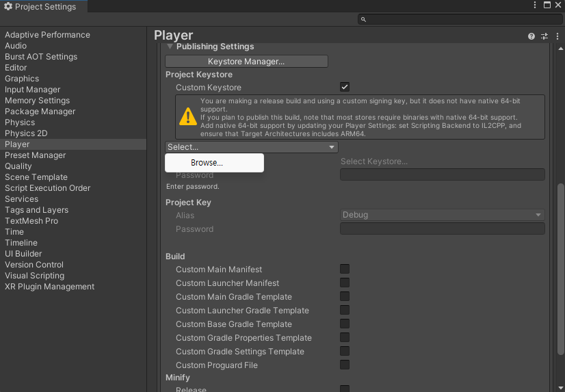Select Audio settings category
The height and width of the screenshot is (392, 565).
coord(16,46)
